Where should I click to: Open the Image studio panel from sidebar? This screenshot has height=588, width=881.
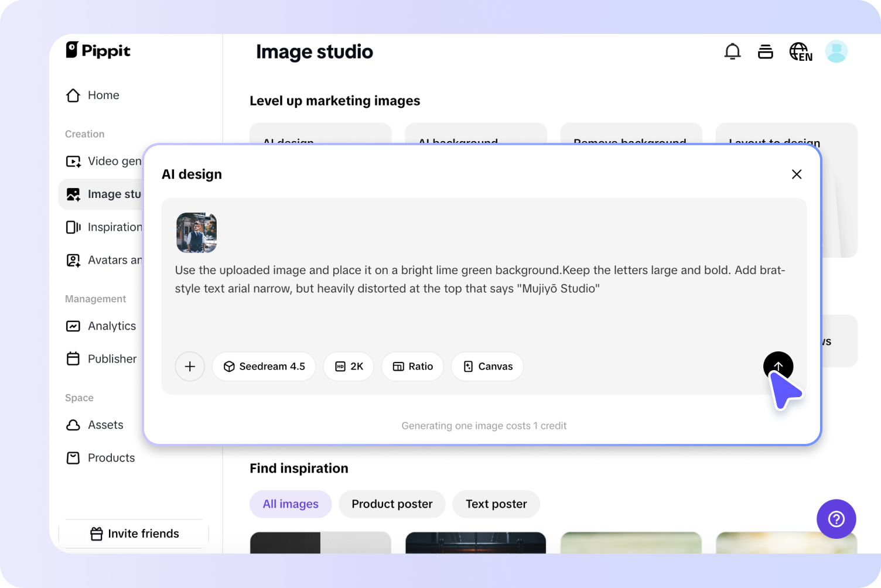73,194
